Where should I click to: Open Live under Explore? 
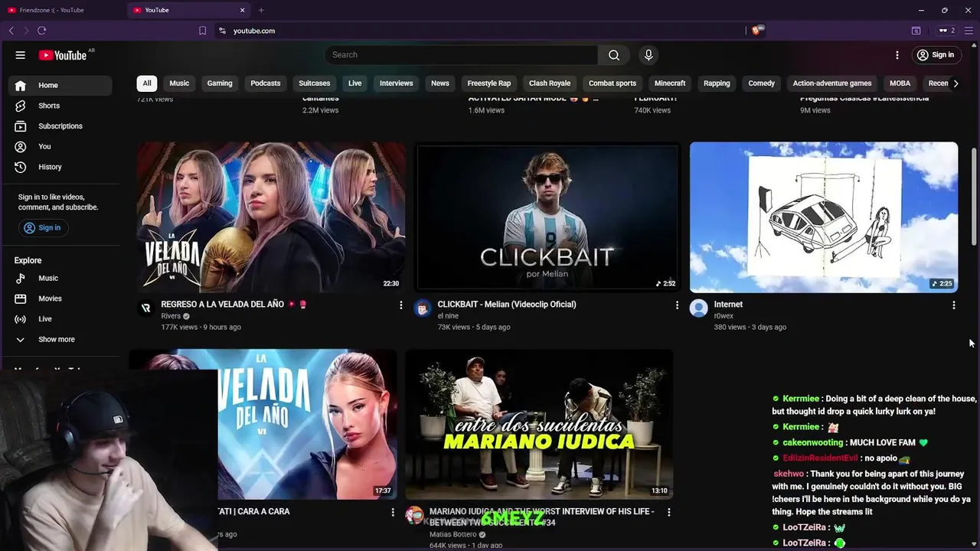coord(60,318)
